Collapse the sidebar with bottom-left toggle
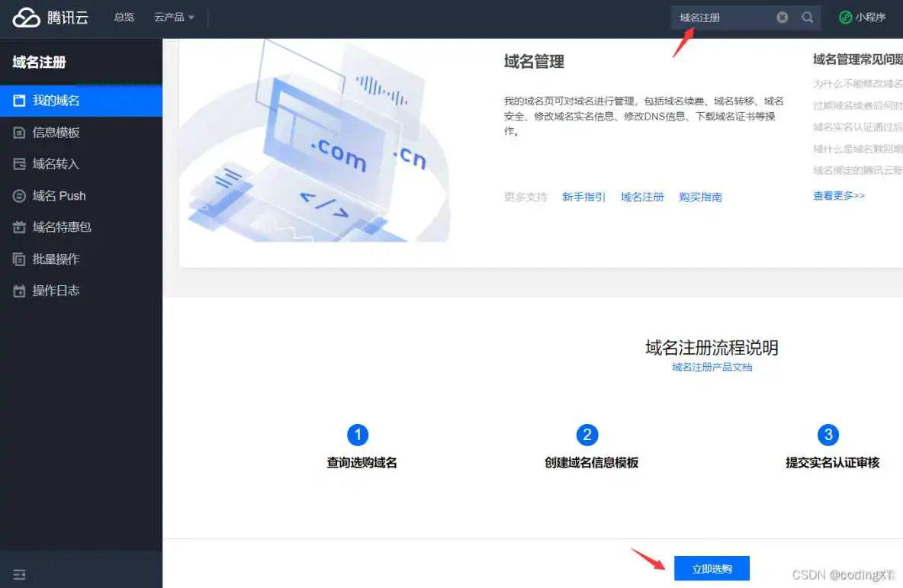 click(x=18, y=574)
